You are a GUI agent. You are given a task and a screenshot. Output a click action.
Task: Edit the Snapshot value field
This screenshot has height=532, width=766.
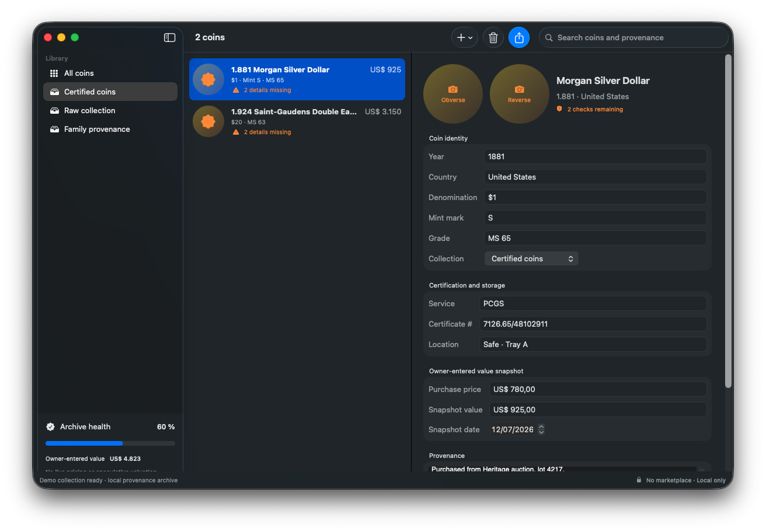(x=598, y=409)
